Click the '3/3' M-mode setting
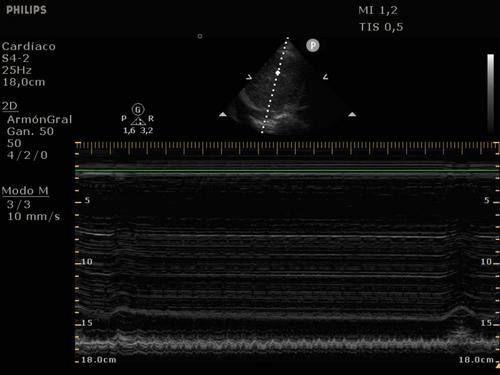 click(x=19, y=204)
